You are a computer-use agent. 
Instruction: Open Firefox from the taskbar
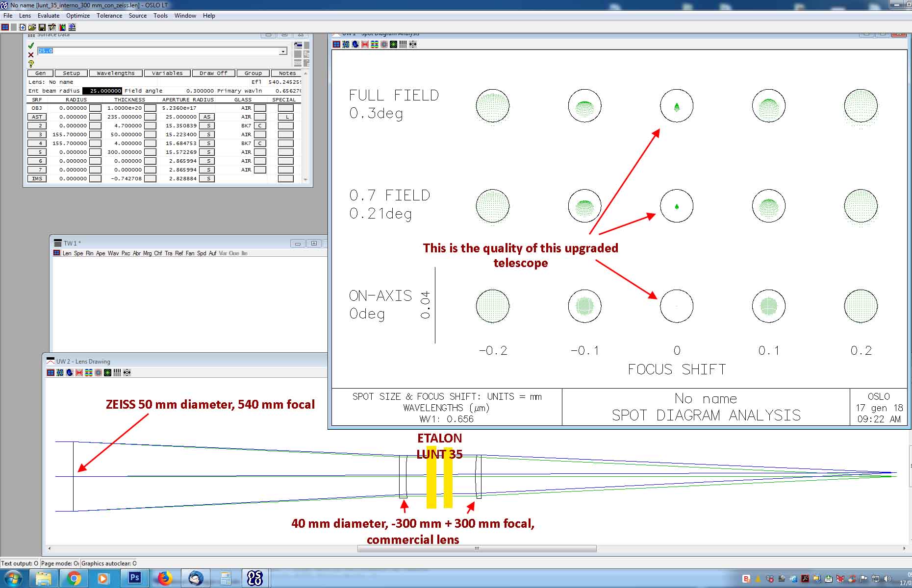pyautogui.click(x=164, y=578)
